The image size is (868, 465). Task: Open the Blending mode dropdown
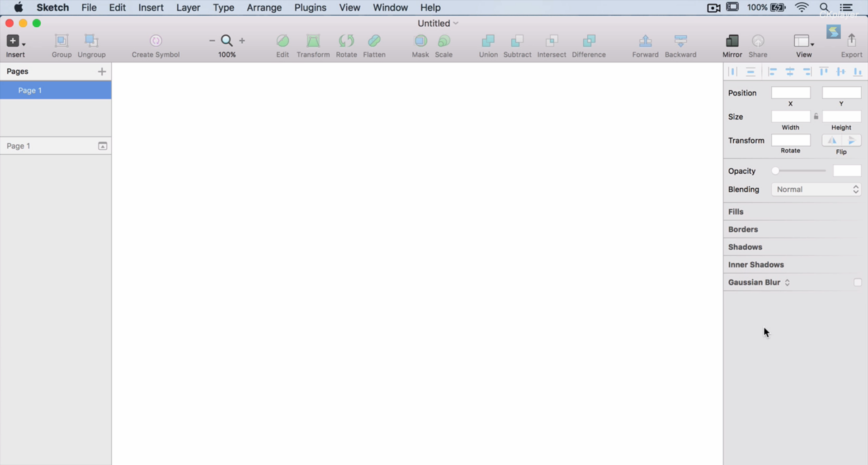816,190
